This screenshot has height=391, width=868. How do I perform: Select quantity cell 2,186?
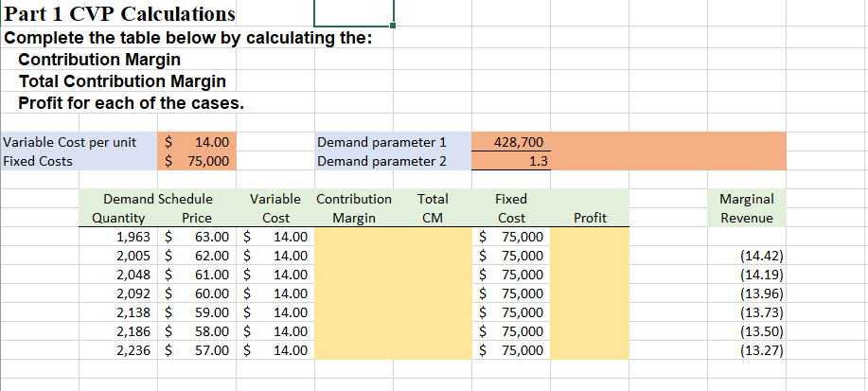click(x=118, y=331)
